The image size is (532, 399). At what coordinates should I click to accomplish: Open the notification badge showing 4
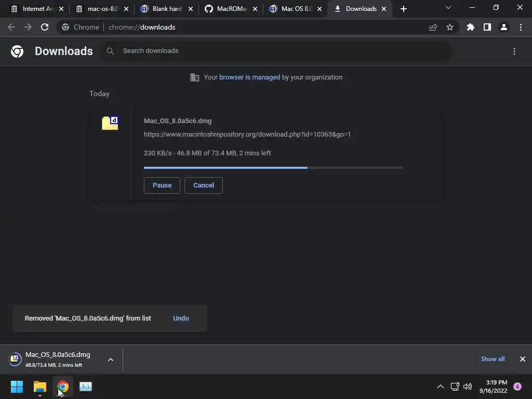click(x=517, y=387)
